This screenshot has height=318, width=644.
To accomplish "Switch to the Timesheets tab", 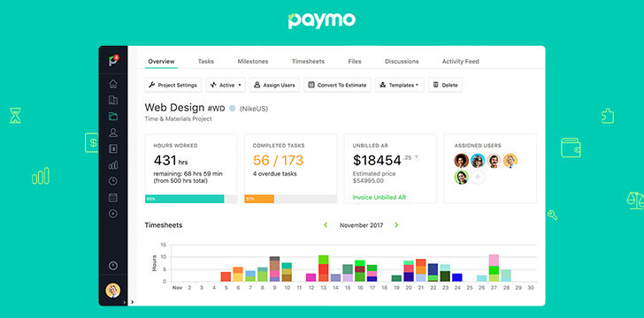I will (308, 61).
